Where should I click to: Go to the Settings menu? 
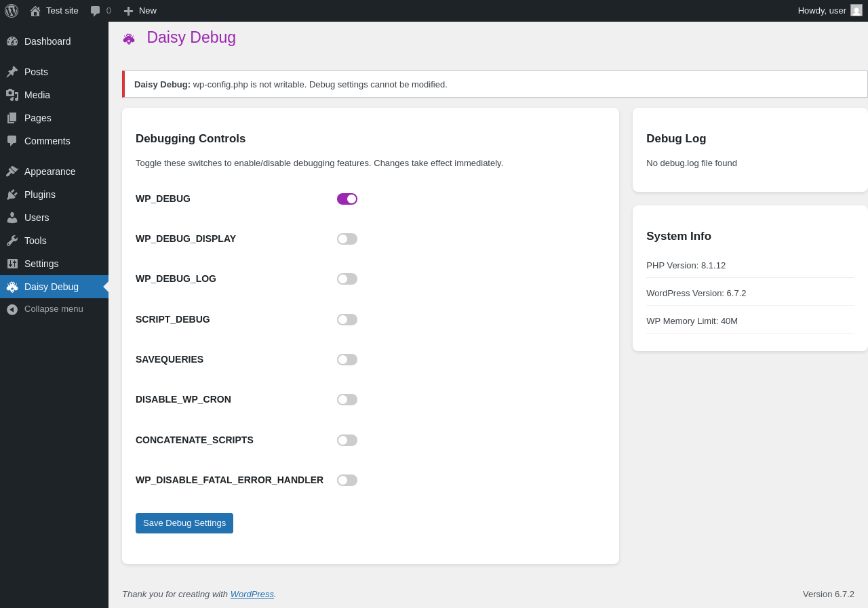pyautogui.click(x=41, y=264)
